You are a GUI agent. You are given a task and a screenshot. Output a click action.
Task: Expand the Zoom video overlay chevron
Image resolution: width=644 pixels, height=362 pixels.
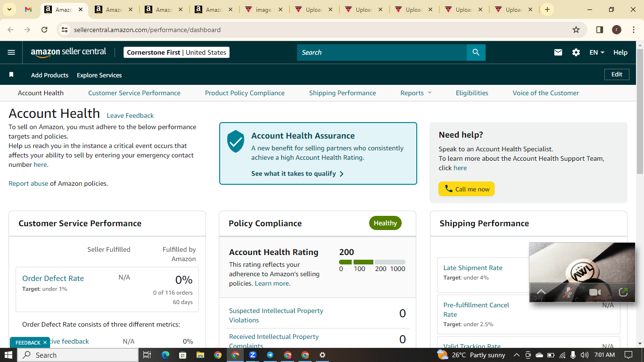pyautogui.click(x=541, y=292)
